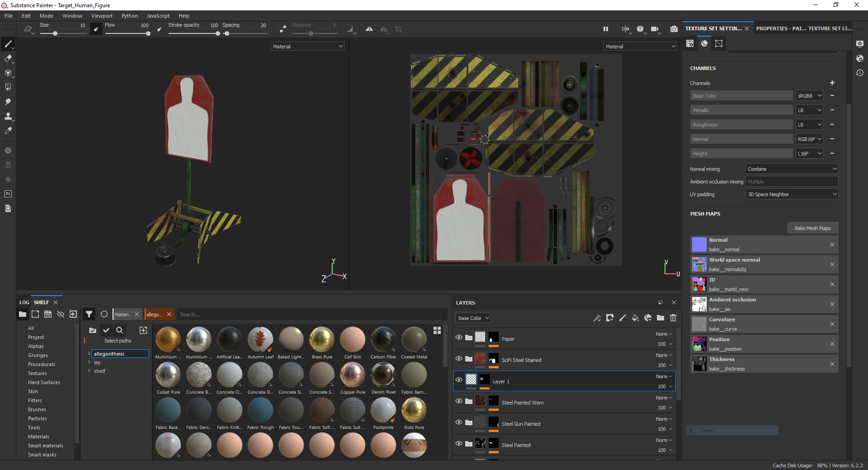The width and height of the screenshot is (868, 470).
Task: Select the Eraser tool in left toolbar
Action: (x=8, y=59)
